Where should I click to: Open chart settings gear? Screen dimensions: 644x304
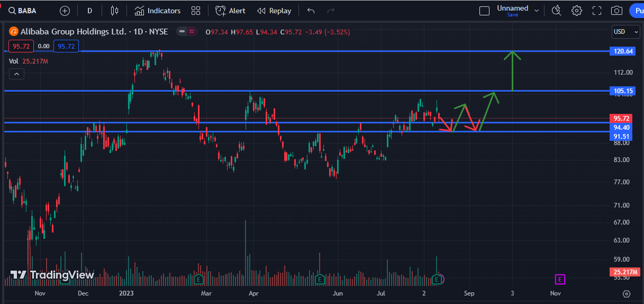tap(577, 11)
